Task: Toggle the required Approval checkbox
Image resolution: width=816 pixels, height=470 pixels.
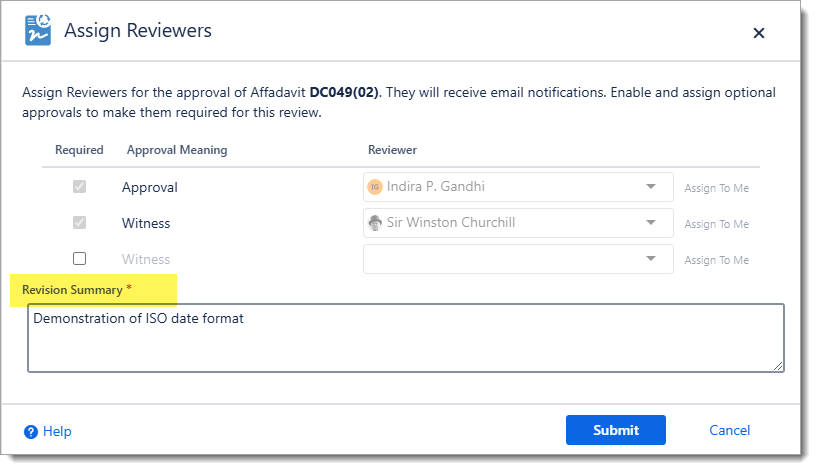Action: pyautogui.click(x=80, y=187)
